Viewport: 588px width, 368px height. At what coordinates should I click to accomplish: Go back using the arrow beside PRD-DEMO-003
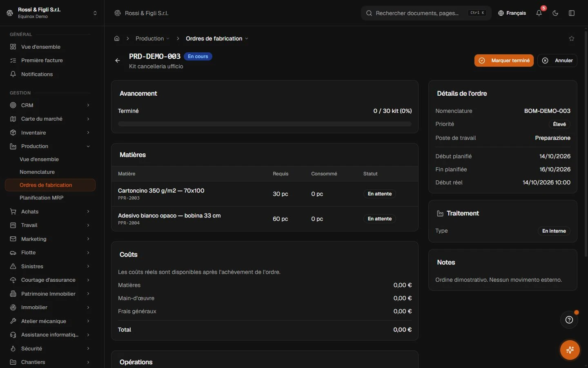[x=118, y=61]
